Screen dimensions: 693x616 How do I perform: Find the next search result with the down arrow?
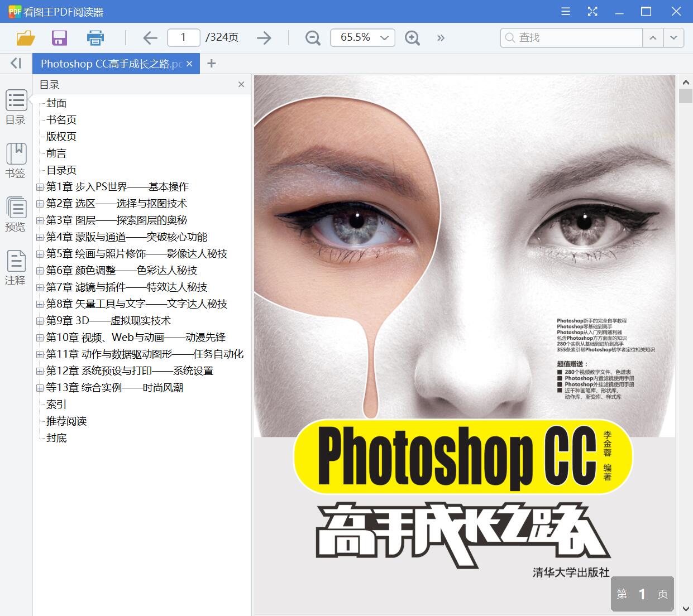[x=673, y=37]
